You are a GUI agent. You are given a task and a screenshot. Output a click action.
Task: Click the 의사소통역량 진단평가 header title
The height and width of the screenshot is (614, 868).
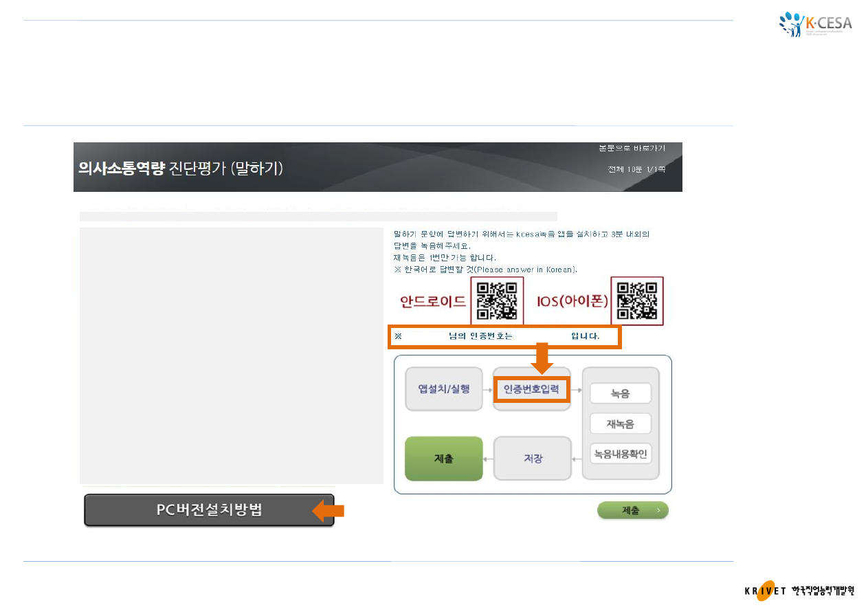tap(181, 167)
